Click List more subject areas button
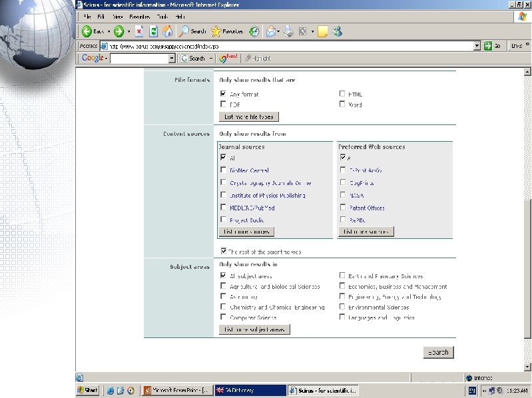Viewport: 532px width, 398px height. coord(254,329)
